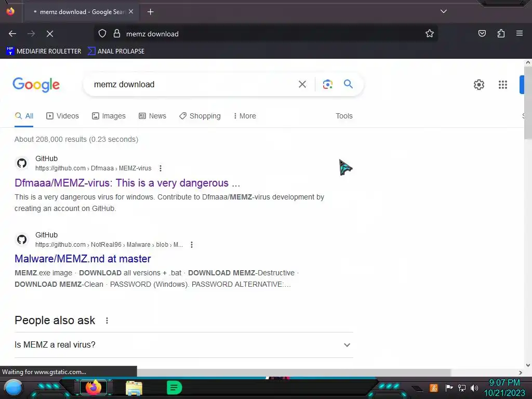Open the Firefox extensions puzzle icon
532x399 pixels.
pyautogui.click(x=501, y=34)
